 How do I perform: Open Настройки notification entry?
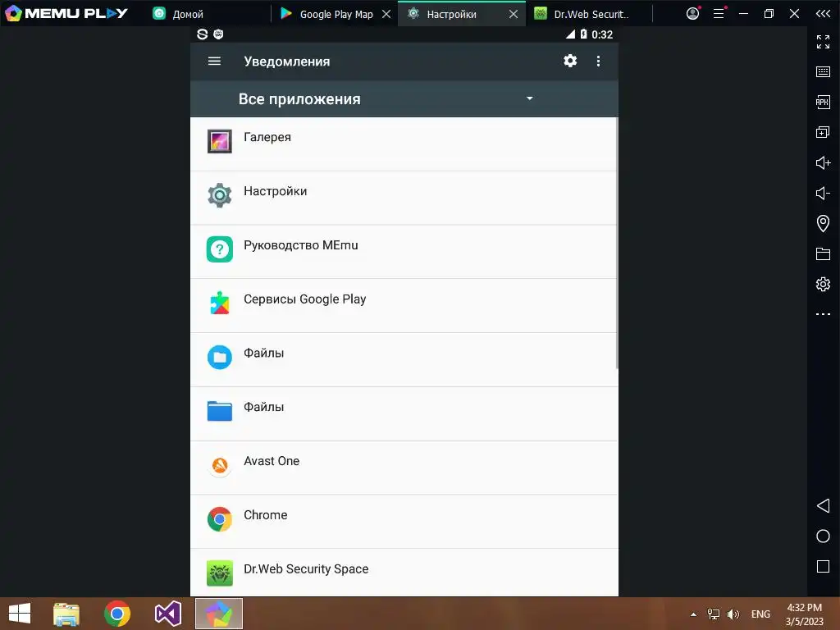pos(404,199)
